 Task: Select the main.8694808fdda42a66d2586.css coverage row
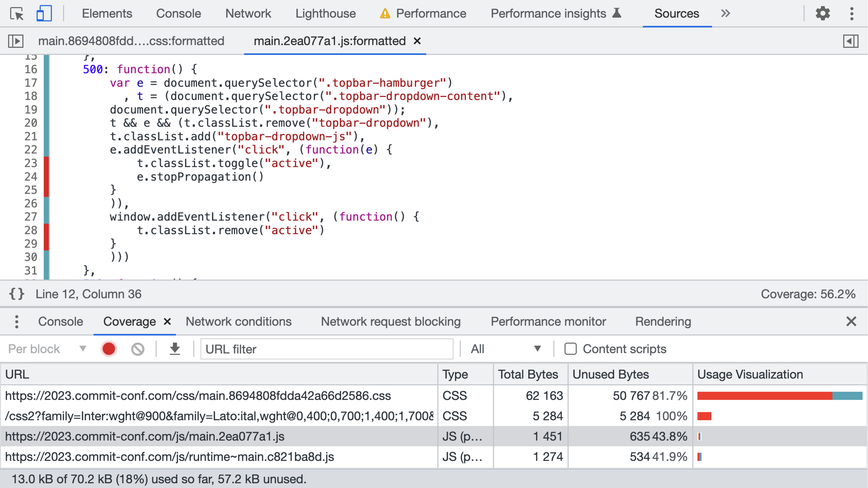198,395
